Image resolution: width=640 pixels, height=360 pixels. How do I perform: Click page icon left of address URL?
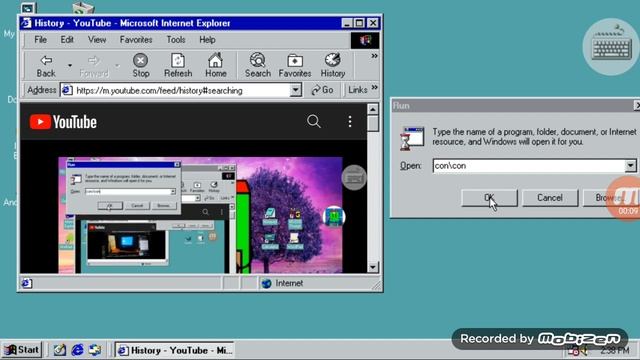tap(67, 90)
